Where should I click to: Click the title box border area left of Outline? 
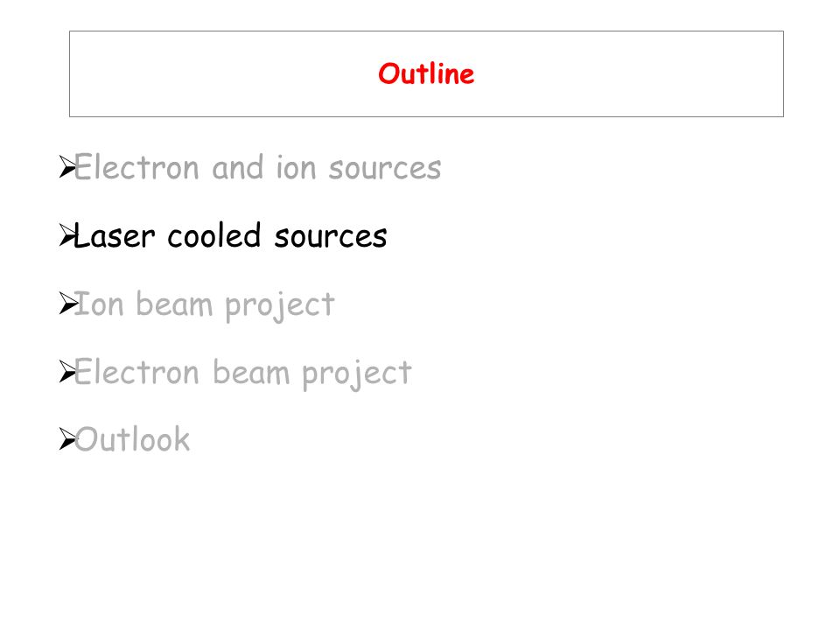click(x=214, y=73)
